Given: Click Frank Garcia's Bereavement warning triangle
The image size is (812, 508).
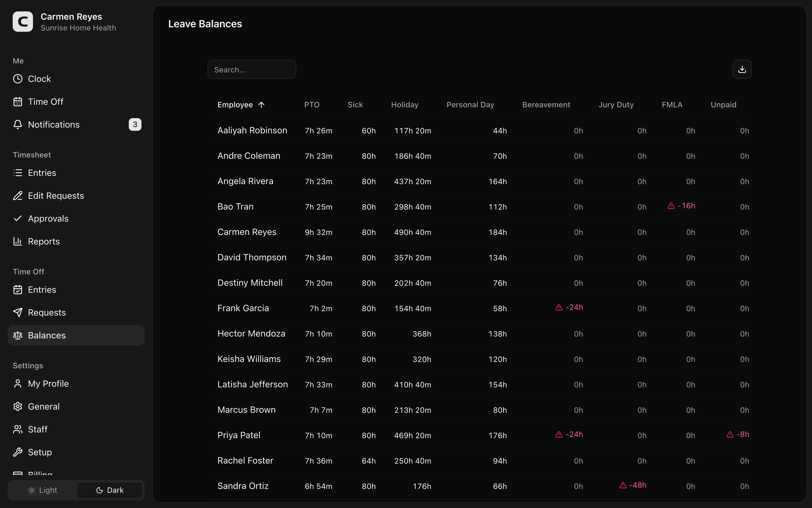Looking at the screenshot, I should [x=559, y=307].
